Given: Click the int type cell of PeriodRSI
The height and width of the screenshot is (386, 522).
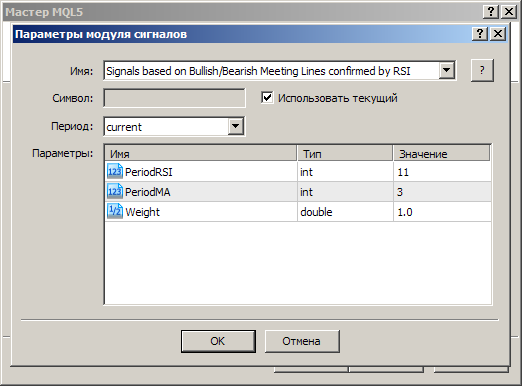Looking at the screenshot, I should (x=345, y=172).
